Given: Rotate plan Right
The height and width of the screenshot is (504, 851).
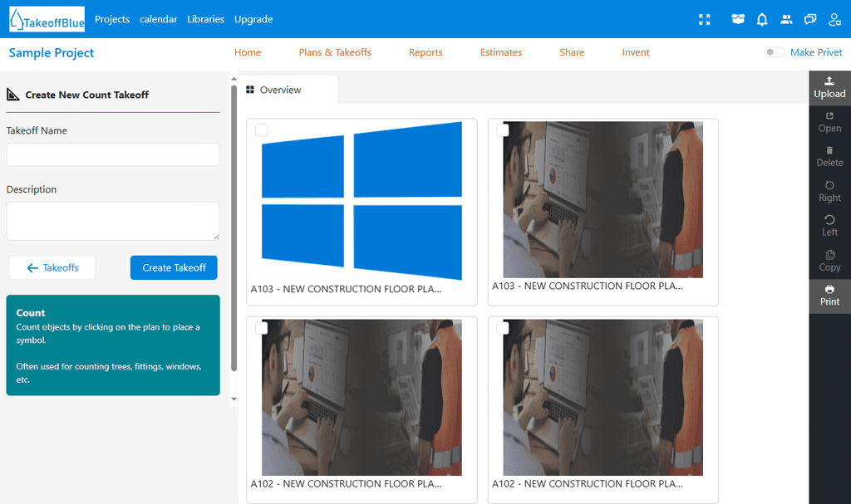Looking at the screenshot, I should point(829,192).
